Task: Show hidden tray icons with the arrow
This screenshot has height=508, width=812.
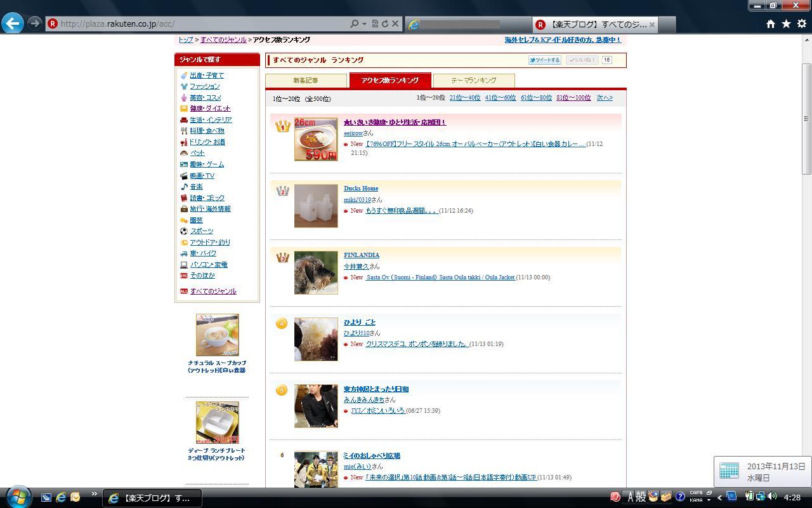Action: [719, 497]
